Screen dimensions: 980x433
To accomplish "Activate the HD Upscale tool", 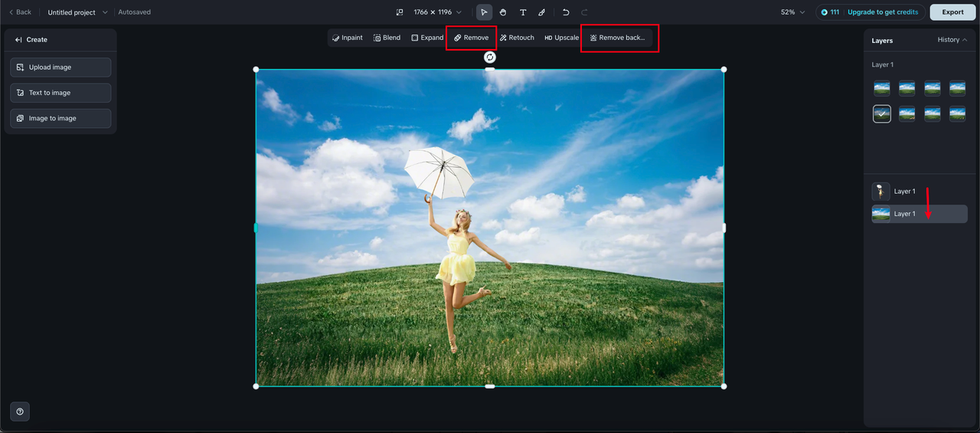I will pyautogui.click(x=562, y=38).
